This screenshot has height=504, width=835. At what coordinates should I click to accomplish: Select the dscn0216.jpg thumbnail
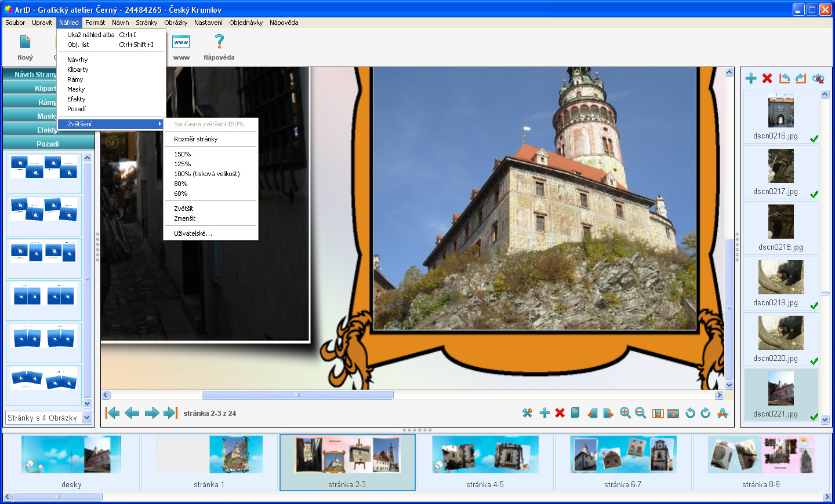(781, 116)
